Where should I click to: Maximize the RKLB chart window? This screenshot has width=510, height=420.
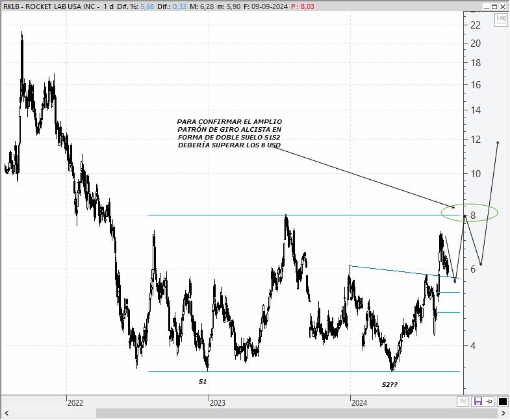click(x=494, y=6)
